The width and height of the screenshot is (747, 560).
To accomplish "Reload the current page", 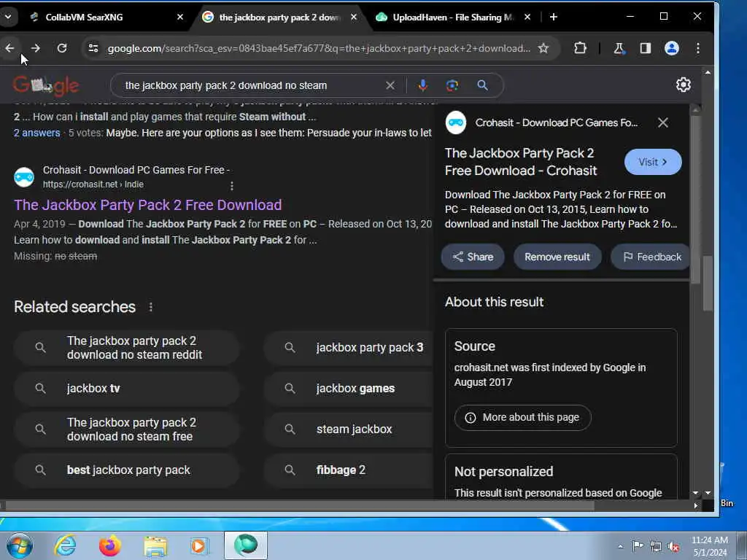I will (62, 48).
